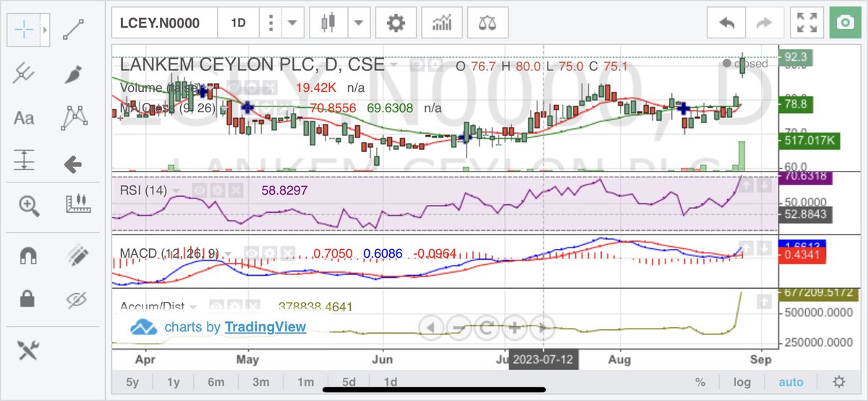
Task: Select the 1m date range
Action: coord(305,382)
